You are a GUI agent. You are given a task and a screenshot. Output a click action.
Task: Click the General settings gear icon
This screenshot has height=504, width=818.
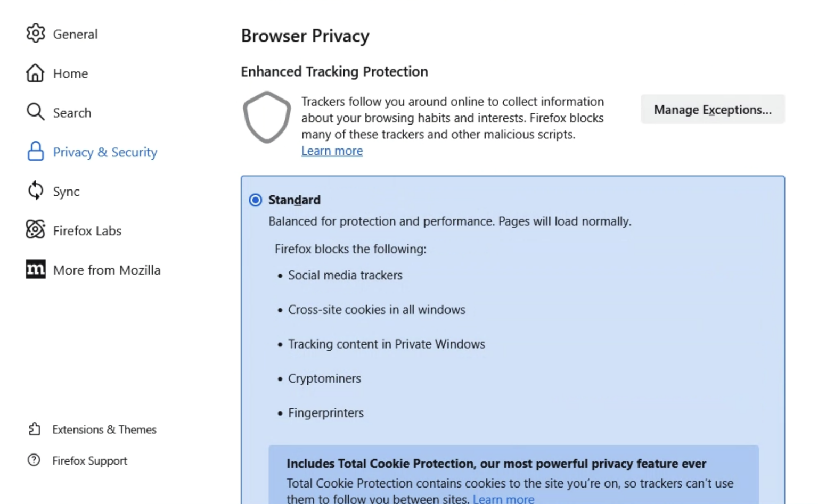[35, 33]
